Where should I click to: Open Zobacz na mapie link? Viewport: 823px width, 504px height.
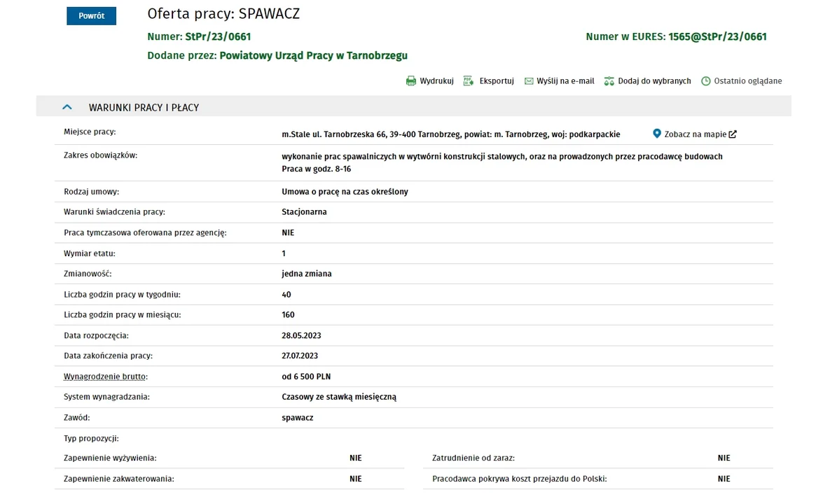click(696, 134)
